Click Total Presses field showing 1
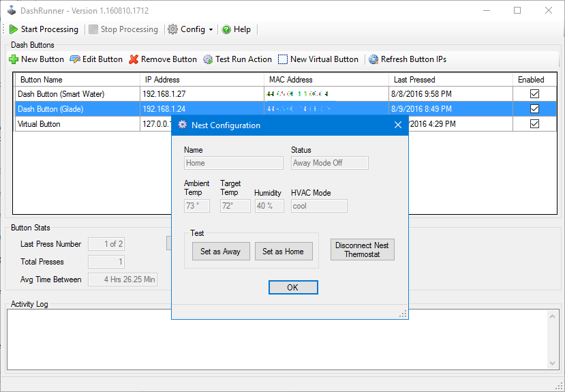Screen dimensions: 565x392 click(106, 262)
